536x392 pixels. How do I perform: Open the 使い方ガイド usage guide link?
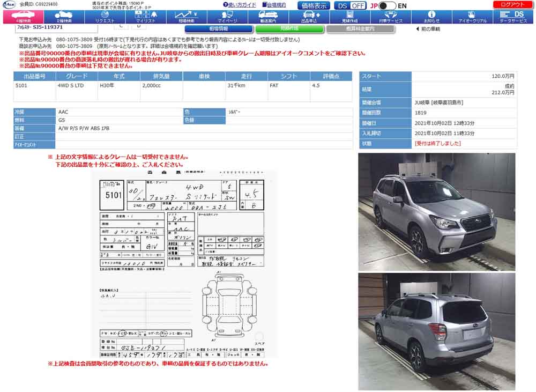pos(239,5)
